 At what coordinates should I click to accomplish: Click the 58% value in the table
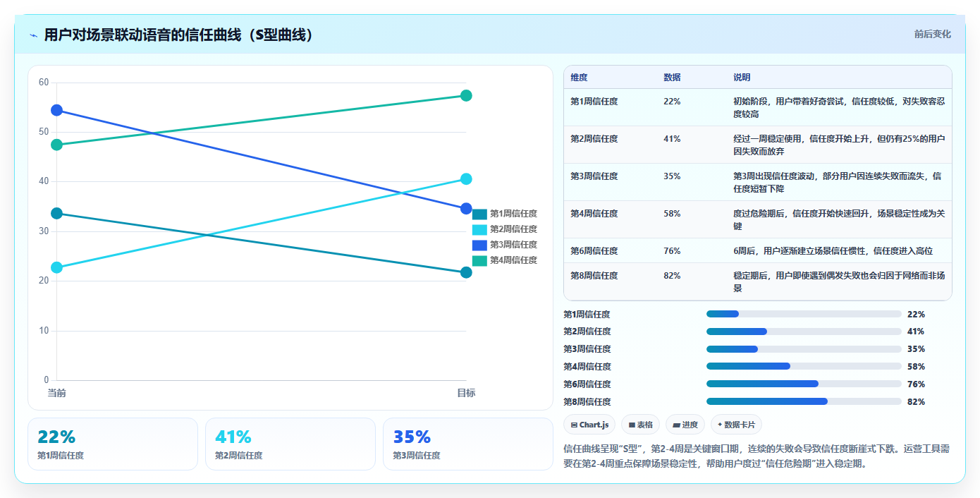tap(672, 214)
